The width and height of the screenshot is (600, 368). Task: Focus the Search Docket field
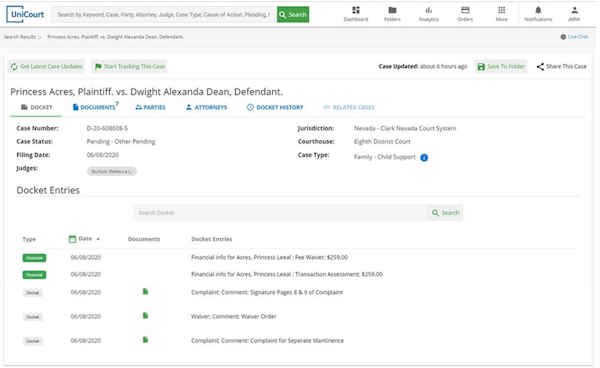(x=280, y=213)
